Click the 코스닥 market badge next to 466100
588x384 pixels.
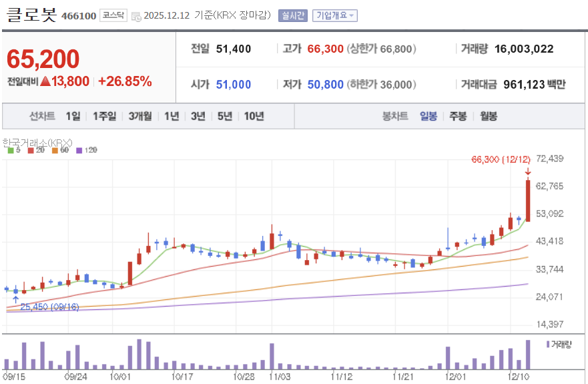113,15
